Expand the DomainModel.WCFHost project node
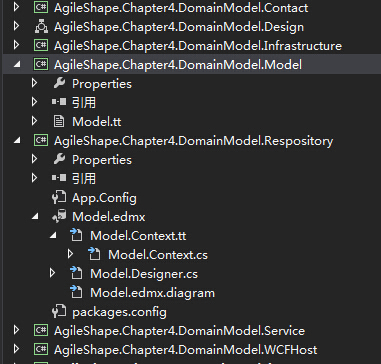 (x=16, y=349)
